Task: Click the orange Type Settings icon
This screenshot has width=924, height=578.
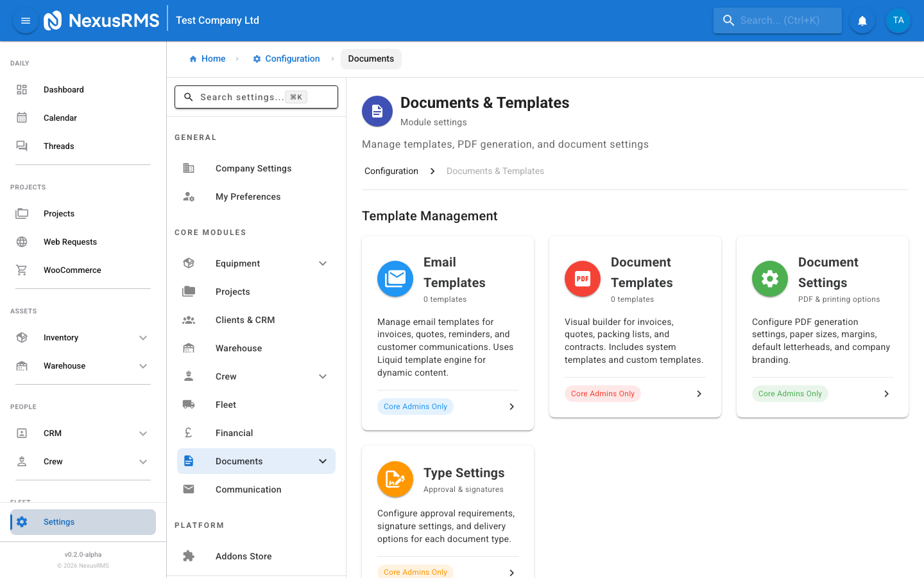Action: point(395,479)
